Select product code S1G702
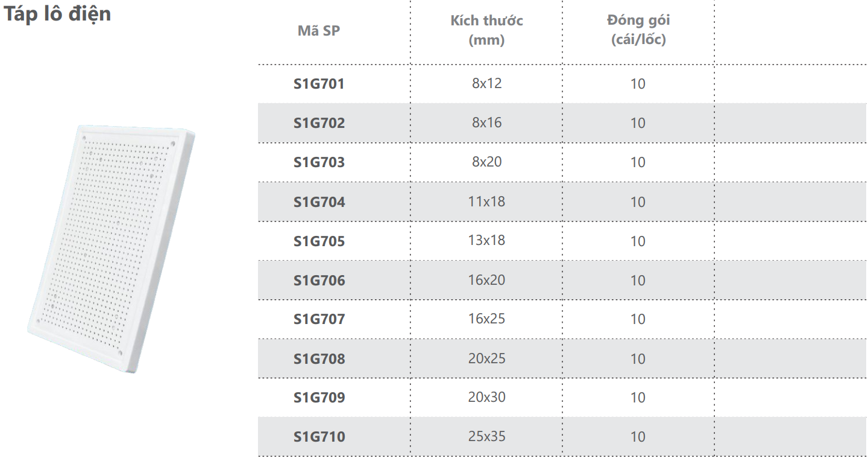 coord(319,123)
